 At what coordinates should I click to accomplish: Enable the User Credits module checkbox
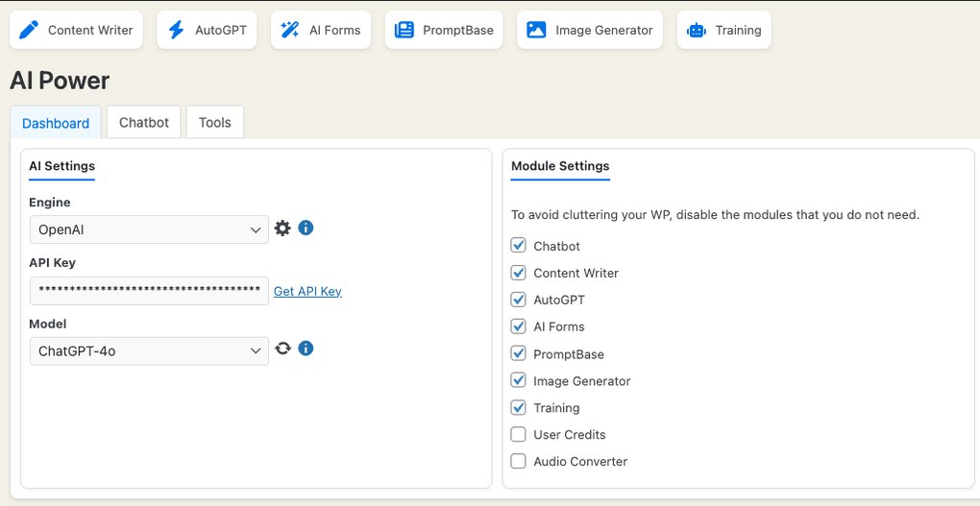click(519, 434)
